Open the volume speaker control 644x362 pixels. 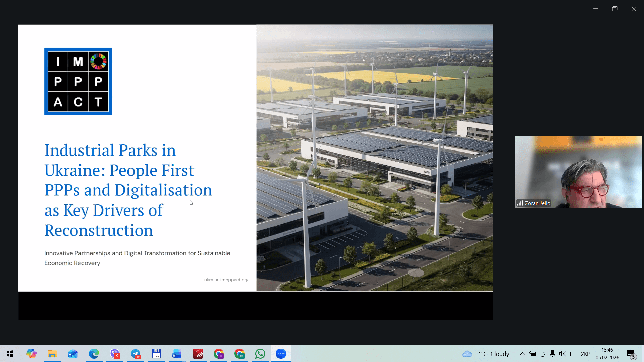[562, 354]
